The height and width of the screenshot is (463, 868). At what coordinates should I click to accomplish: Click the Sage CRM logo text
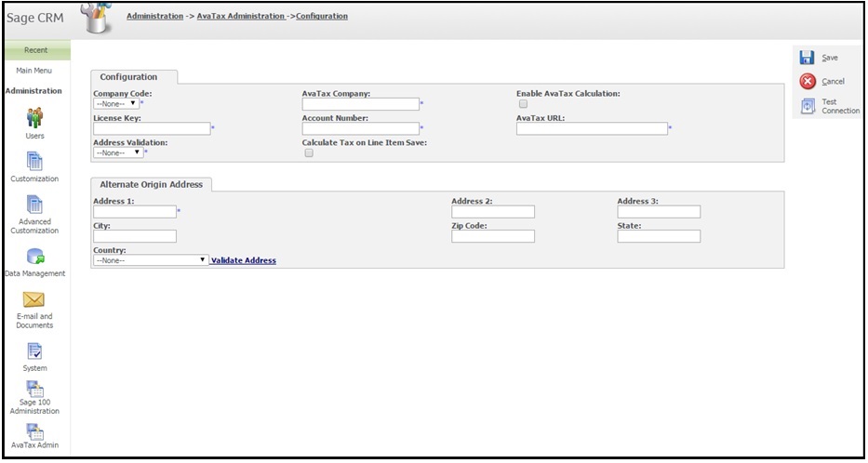pos(34,18)
